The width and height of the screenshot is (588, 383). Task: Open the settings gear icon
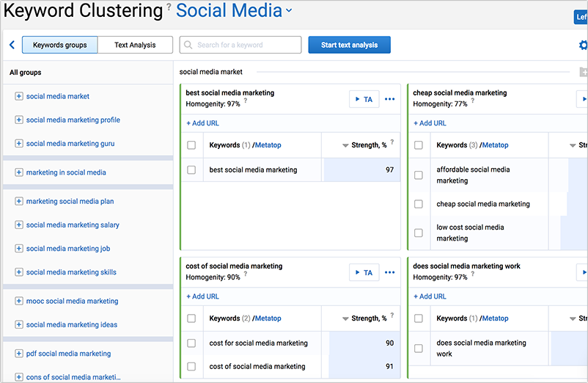click(584, 45)
